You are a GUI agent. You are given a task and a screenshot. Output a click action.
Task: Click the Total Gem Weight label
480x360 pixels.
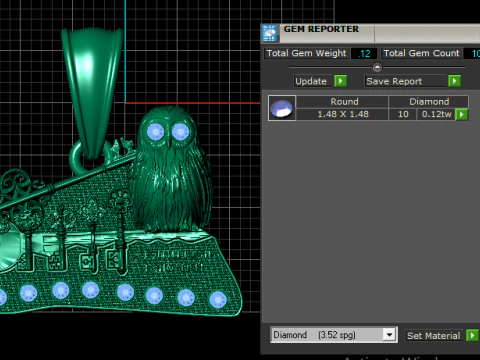pos(306,53)
